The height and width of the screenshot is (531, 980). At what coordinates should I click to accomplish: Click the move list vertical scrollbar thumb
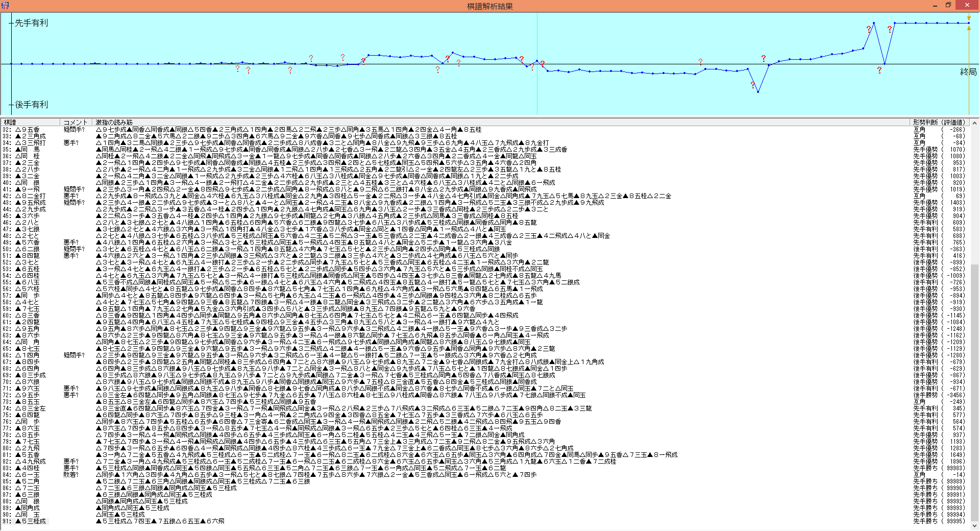[974, 393]
